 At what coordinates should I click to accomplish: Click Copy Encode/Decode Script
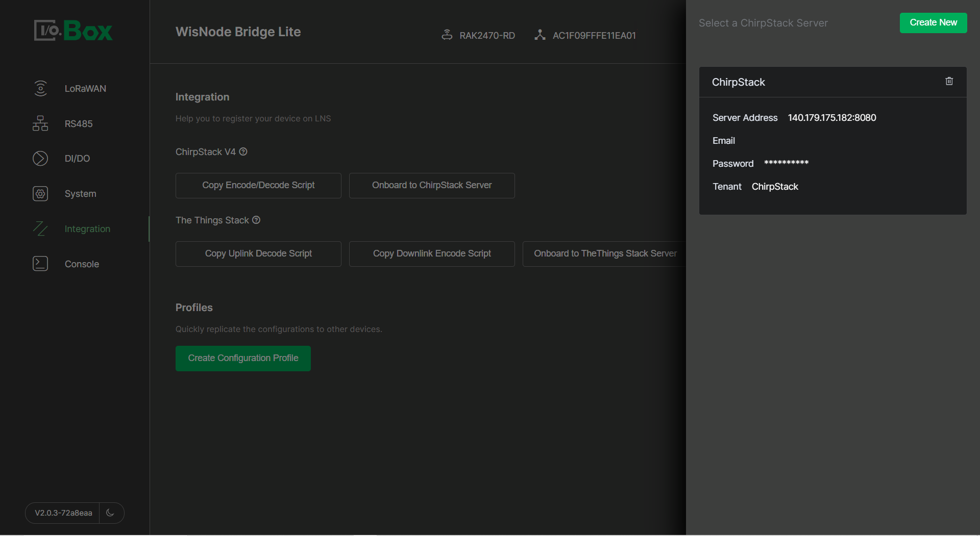[258, 186]
